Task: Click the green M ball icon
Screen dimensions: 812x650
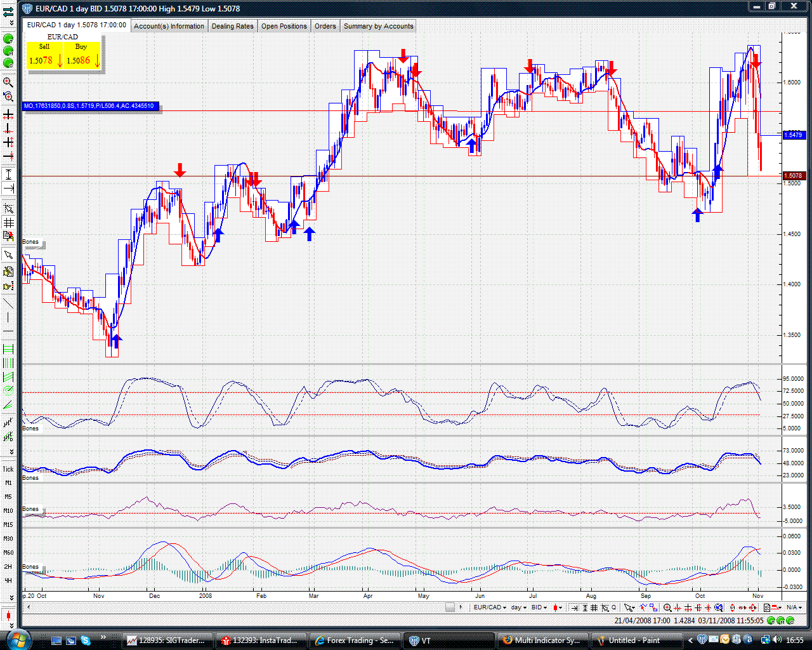Action: pyautogui.click(x=8, y=51)
